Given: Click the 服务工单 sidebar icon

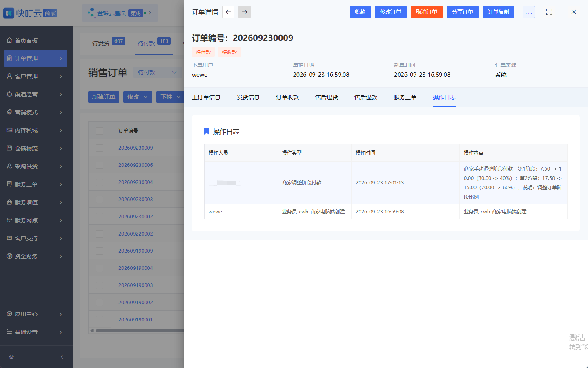Looking at the screenshot, I should (9, 184).
